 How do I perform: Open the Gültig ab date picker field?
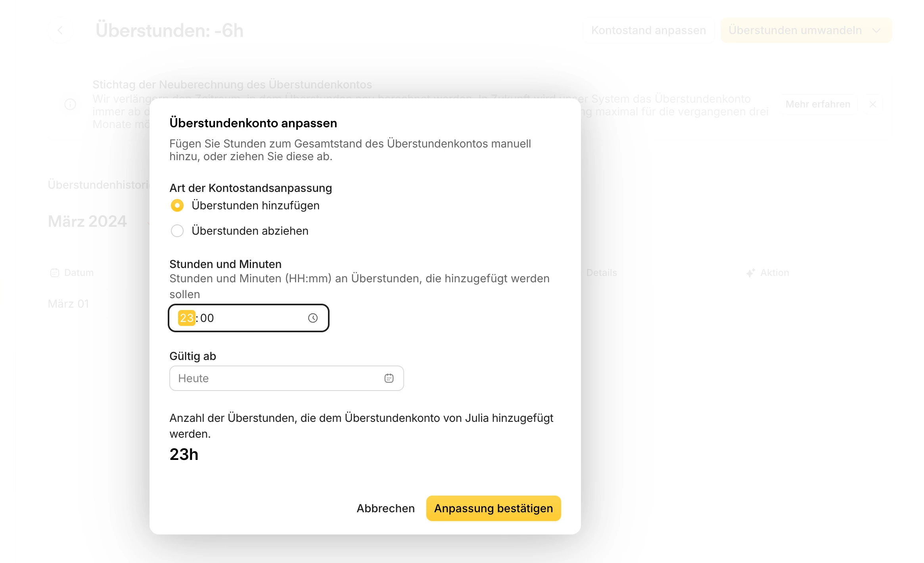click(x=278, y=378)
